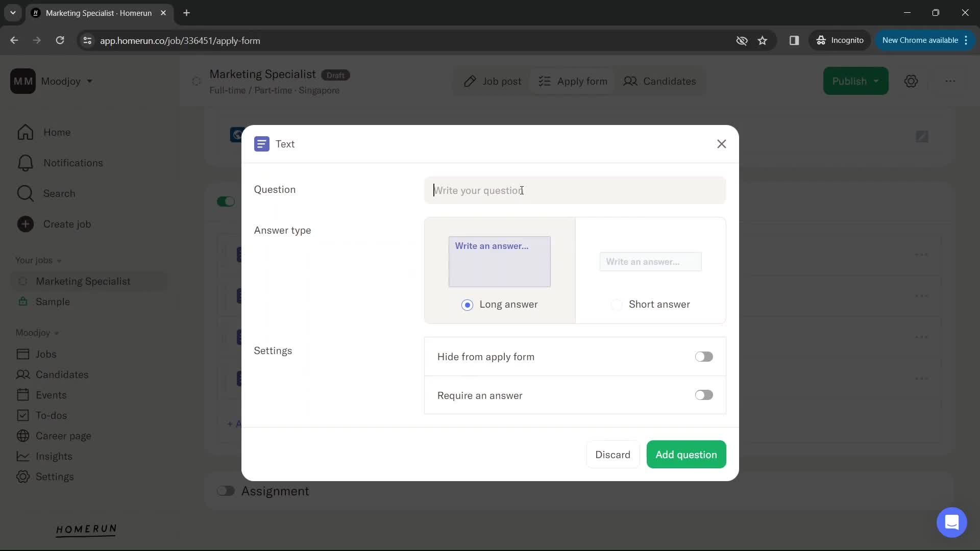Close the Text question dialog
980x551 pixels.
point(722,143)
